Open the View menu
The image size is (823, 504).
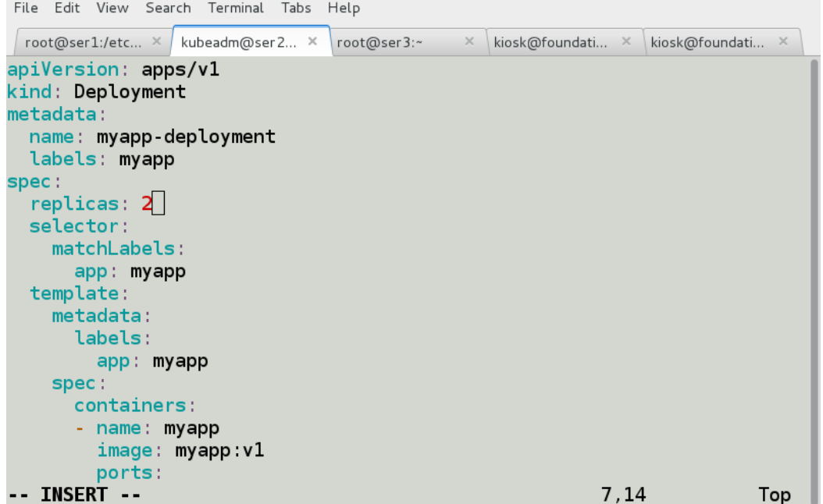pyautogui.click(x=112, y=8)
